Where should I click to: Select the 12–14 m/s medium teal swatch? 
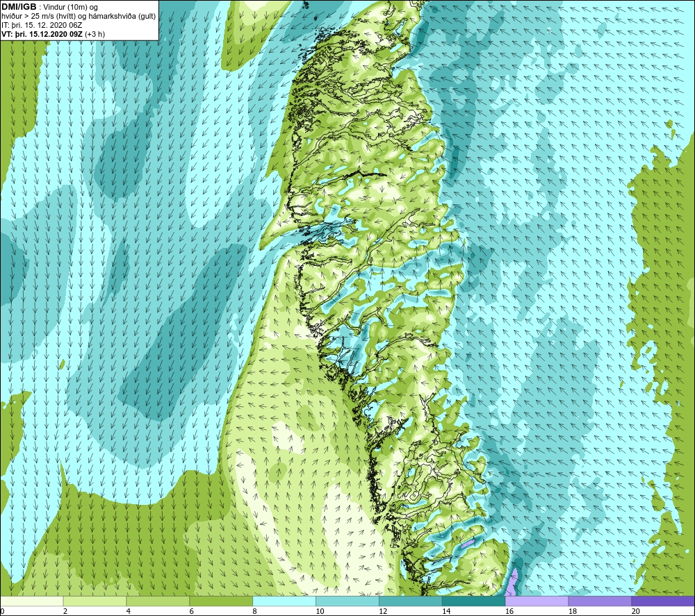coord(411,601)
